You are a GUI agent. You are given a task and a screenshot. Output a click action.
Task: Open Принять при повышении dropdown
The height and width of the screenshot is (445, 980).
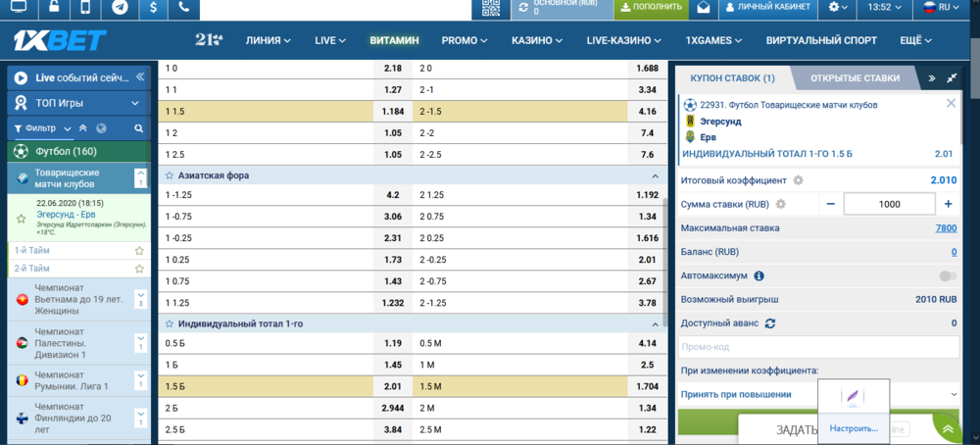(x=818, y=394)
